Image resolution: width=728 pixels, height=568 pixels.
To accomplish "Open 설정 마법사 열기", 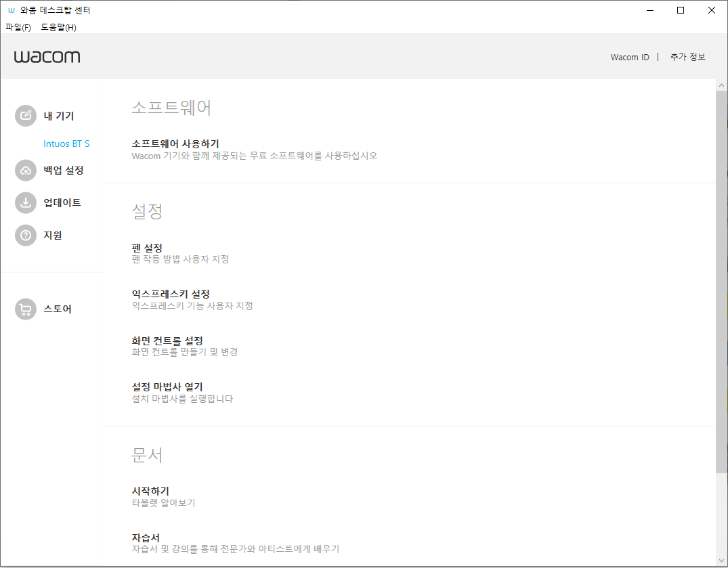I will (x=167, y=387).
